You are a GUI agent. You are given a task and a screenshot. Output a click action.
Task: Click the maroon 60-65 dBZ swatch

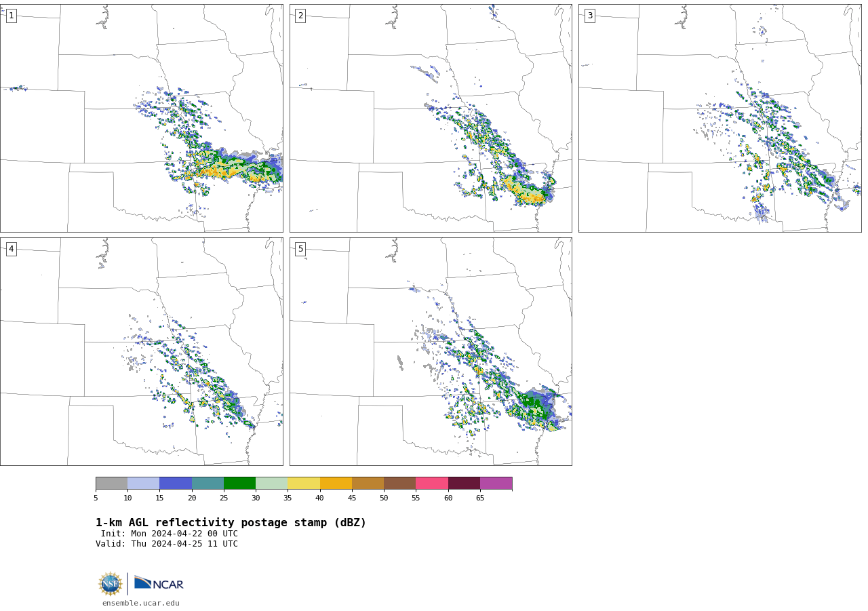(x=464, y=484)
